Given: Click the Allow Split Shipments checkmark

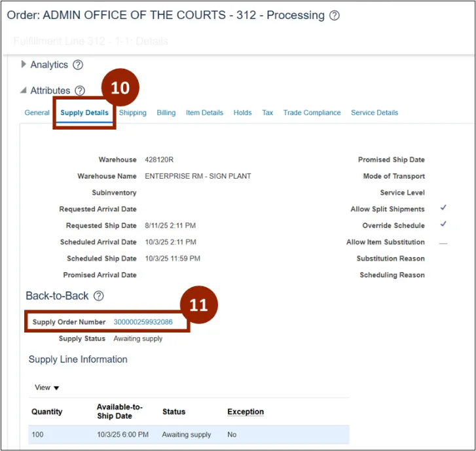Looking at the screenshot, I should 443,208.
